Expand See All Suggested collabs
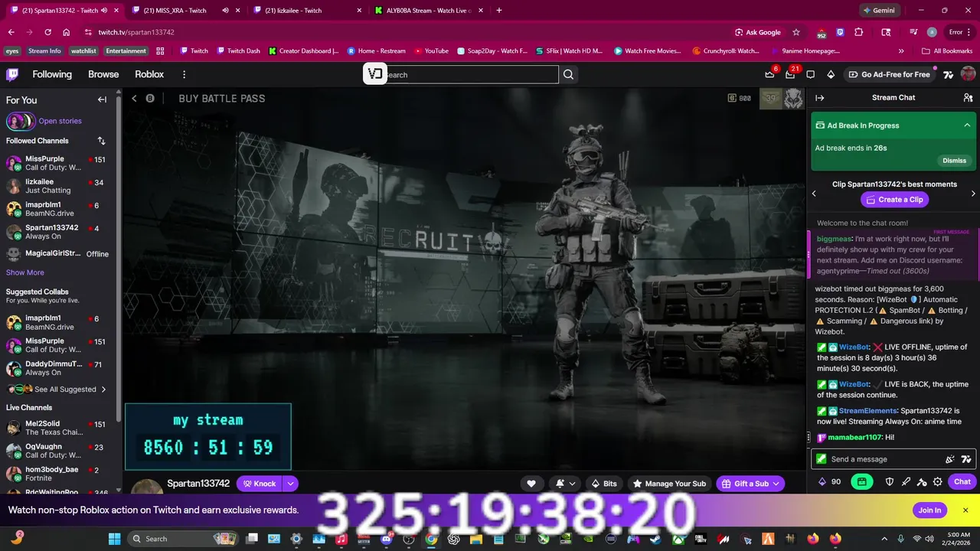 (56, 390)
